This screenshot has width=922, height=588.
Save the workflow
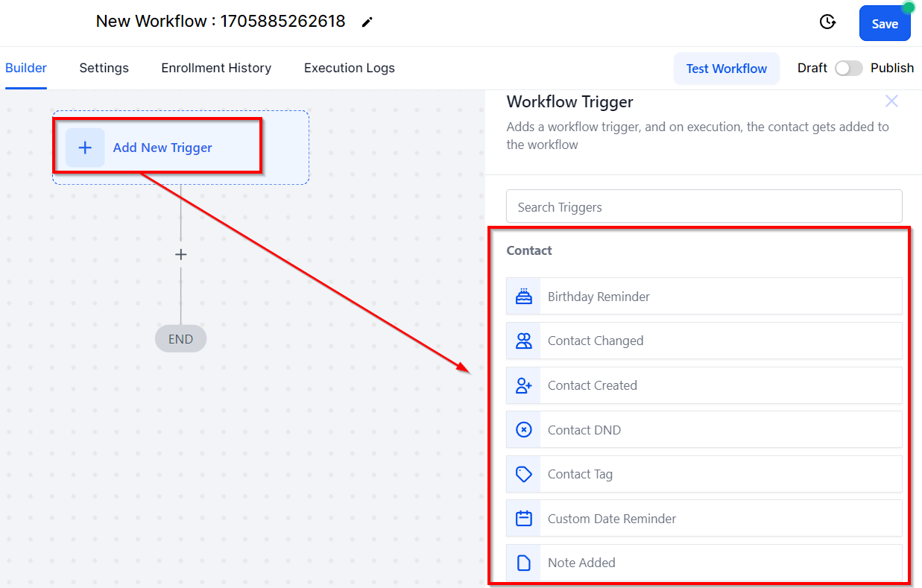[x=885, y=23]
